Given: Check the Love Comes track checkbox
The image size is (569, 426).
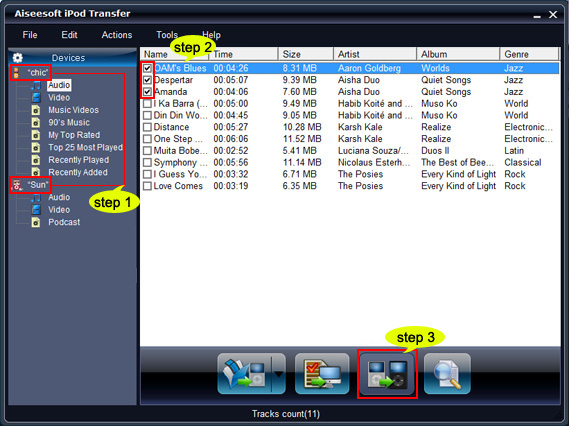Looking at the screenshot, I should tap(147, 186).
